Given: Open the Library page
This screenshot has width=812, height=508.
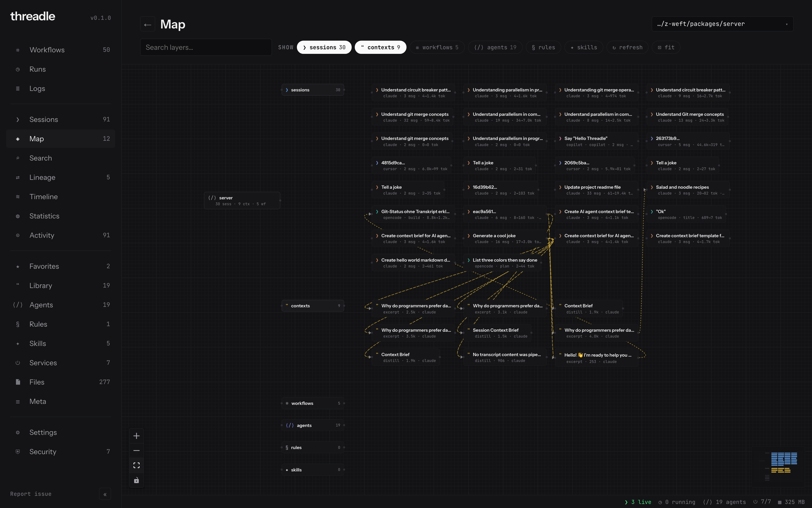Looking at the screenshot, I should (x=60, y=285).
